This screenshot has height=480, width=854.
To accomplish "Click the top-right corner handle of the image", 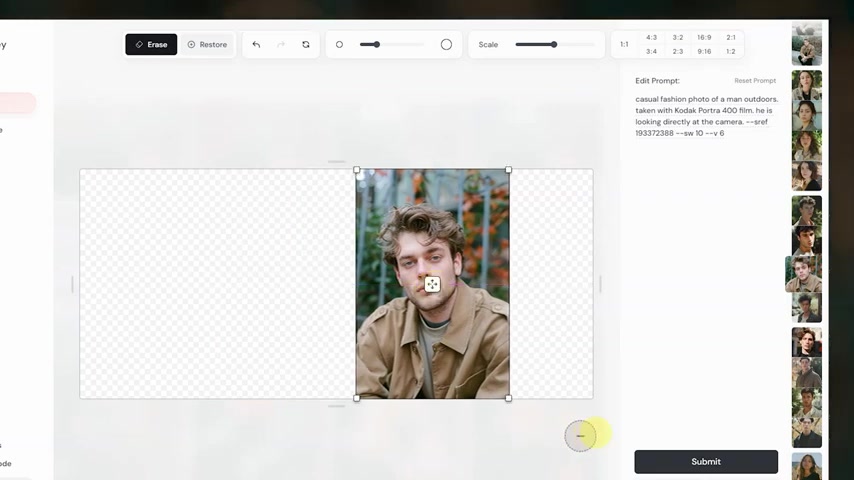I will (x=508, y=170).
